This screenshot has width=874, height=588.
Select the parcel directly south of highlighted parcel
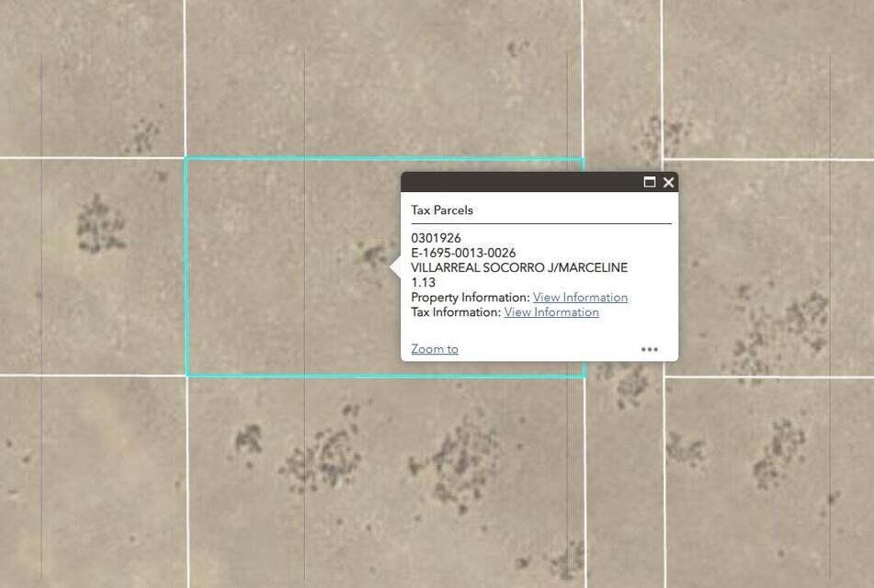(386, 482)
